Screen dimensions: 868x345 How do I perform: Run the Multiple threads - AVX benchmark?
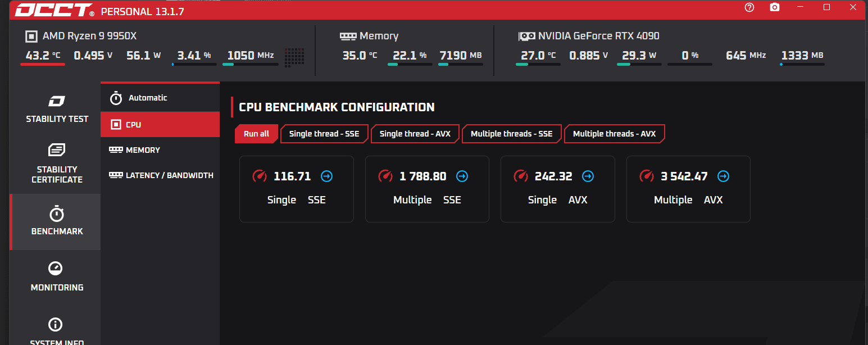[615, 134]
